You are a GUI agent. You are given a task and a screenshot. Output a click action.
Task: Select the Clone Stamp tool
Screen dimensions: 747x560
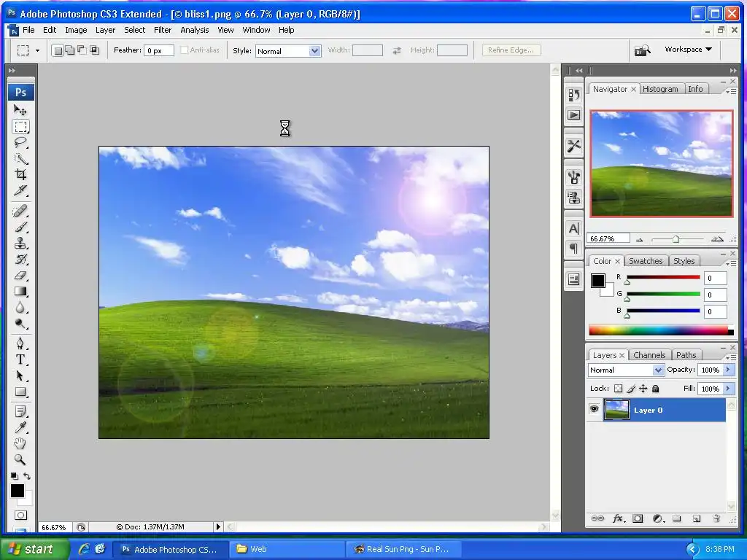pos(20,244)
